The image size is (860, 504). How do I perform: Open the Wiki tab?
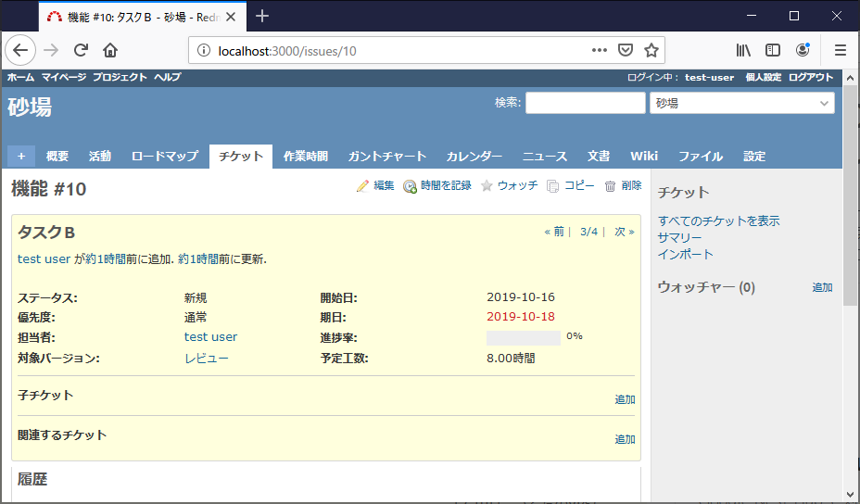click(644, 157)
